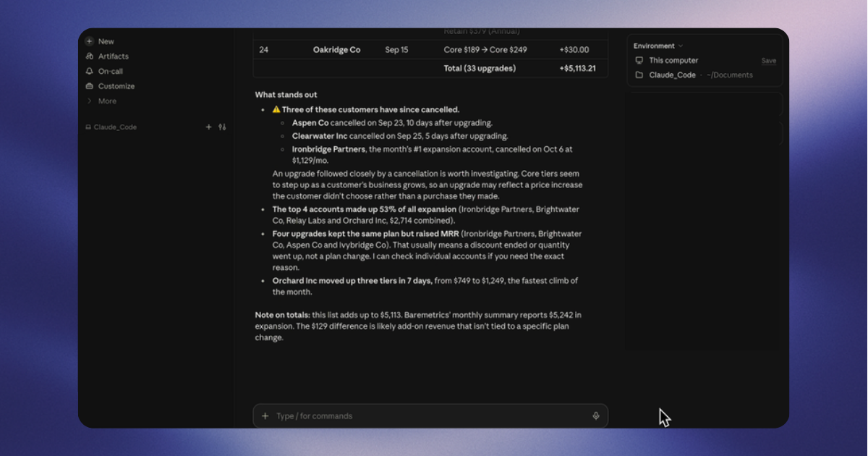Click the This computer monitor icon

[x=639, y=61]
